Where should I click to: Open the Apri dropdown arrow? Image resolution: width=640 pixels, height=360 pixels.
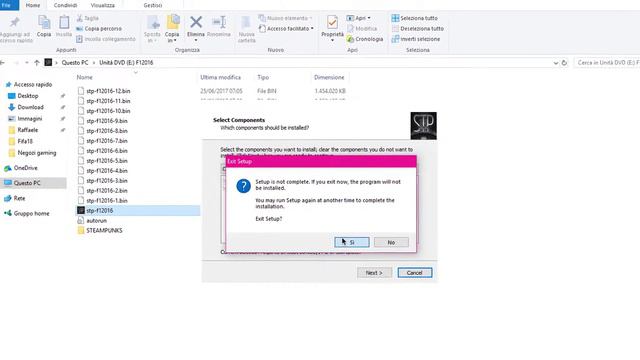coord(369,18)
